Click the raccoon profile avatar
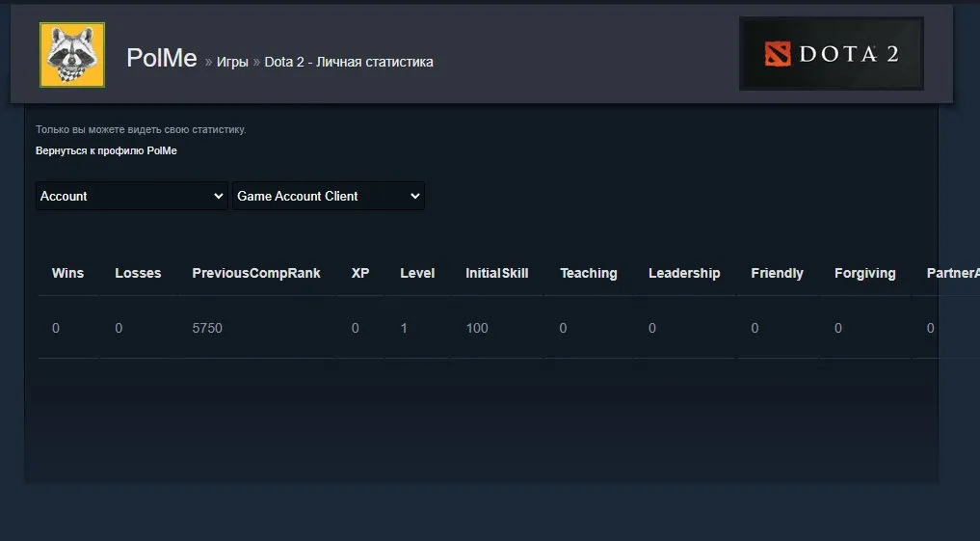 pos(72,54)
